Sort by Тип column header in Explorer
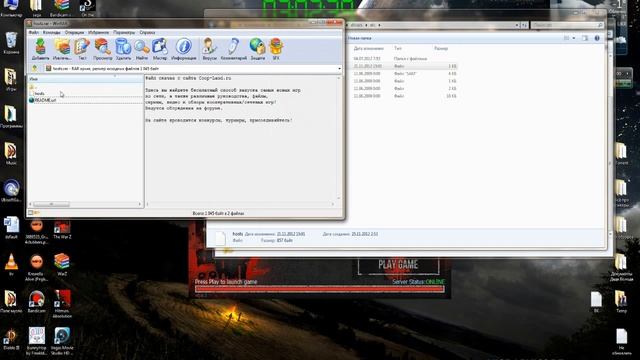 pyautogui.click(x=398, y=48)
